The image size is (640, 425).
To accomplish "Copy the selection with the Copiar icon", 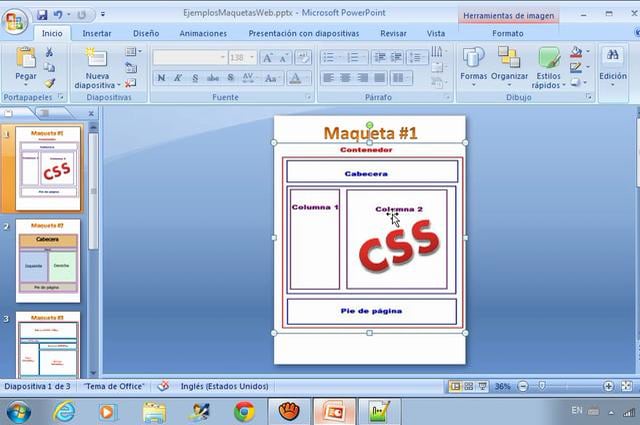I will 49,67.
